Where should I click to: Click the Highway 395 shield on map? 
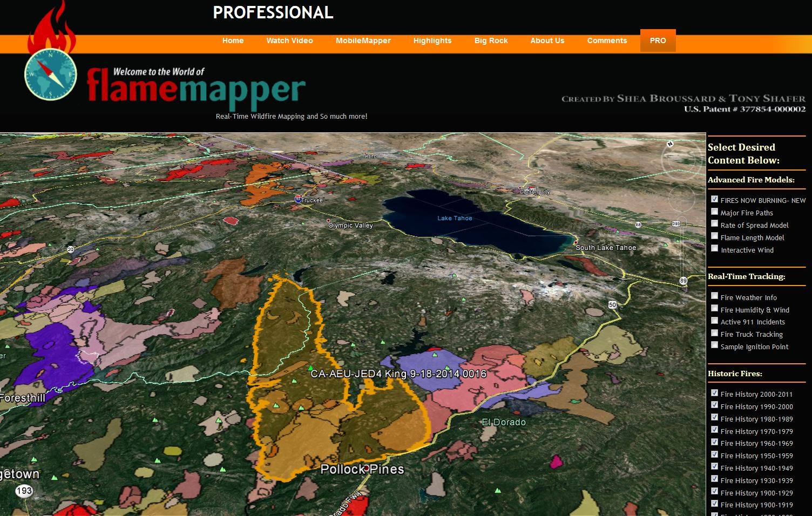676,223
